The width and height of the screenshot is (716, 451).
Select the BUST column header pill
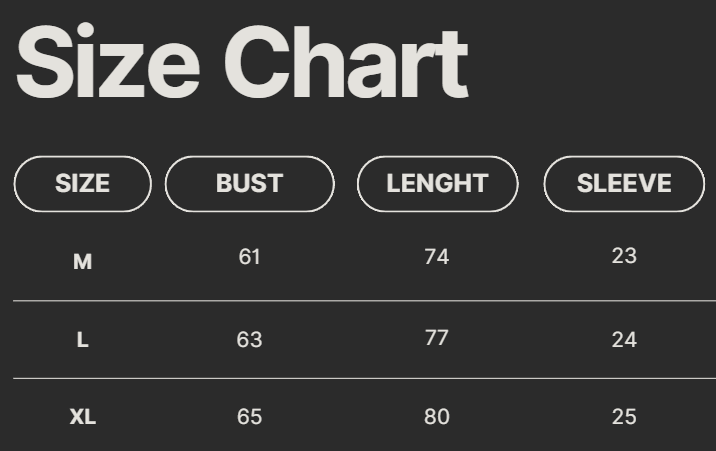pyautogui.click(x=249, y=184)
